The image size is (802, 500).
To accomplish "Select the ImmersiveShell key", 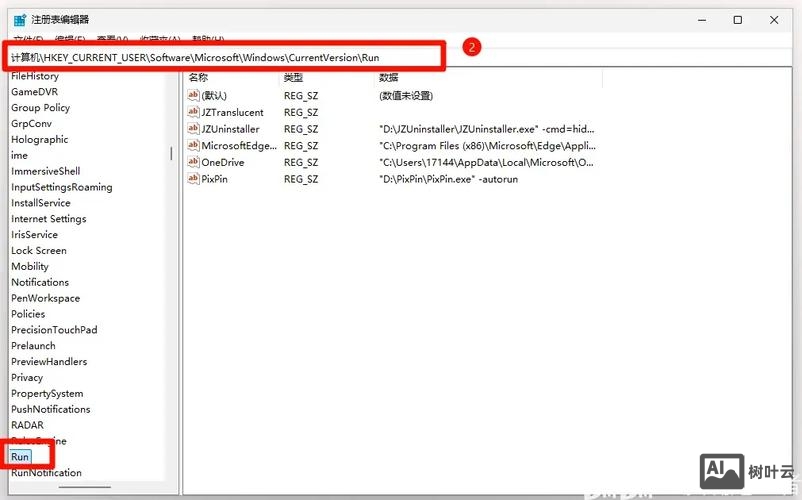I will [46, 171].
